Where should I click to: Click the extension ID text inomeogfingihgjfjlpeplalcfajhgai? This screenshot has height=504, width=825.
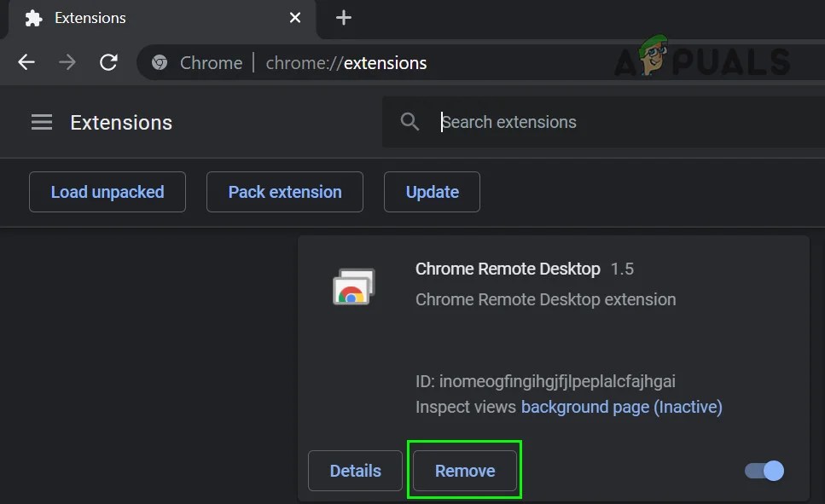coord(557,381)
